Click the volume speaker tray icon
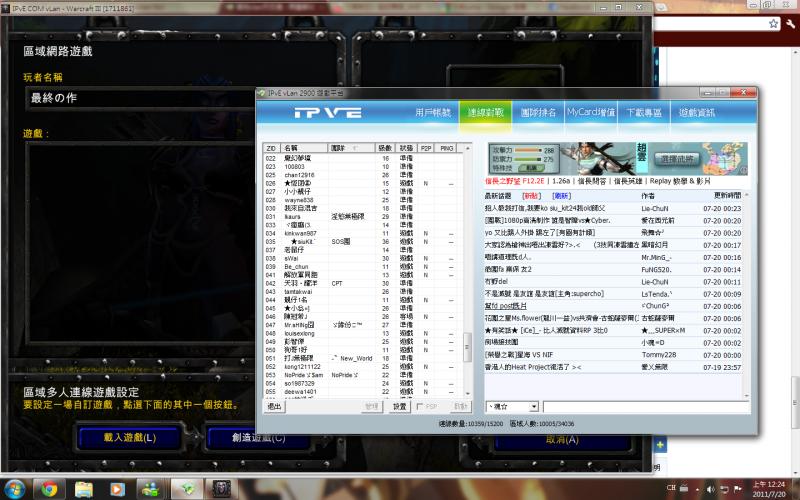The height and width of the screenshot is (500, 800). click(711, 489)
